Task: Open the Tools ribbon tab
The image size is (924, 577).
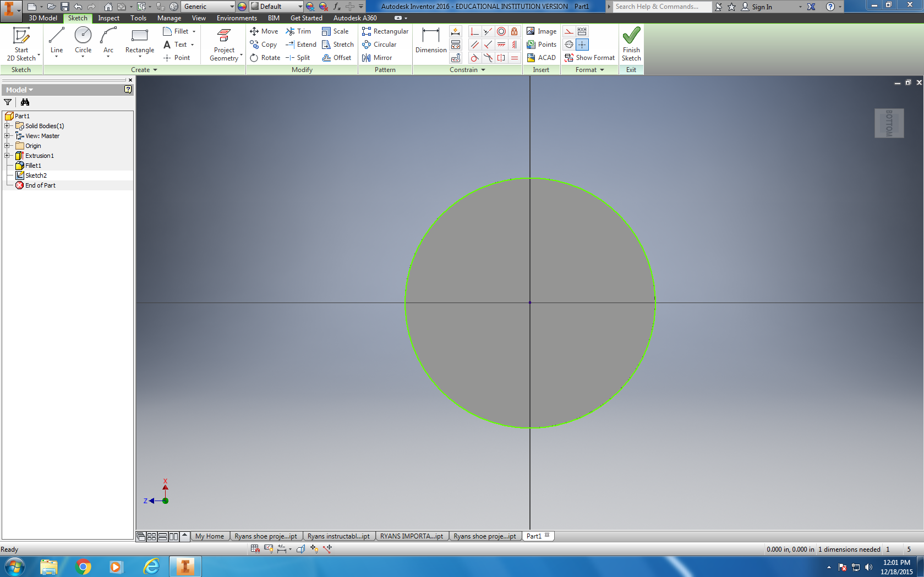Action: click(x=138, y=18)
